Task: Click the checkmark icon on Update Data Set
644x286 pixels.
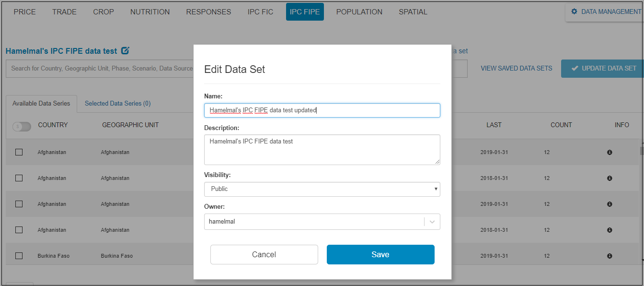Action: tap(575, 68)
